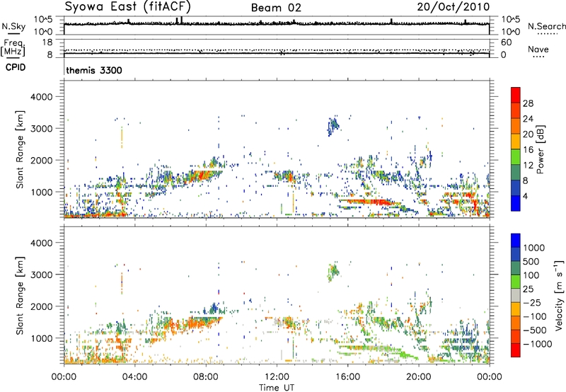Click the "-500" label on Velocity color bar
The height and width of the screenshot is (392, 566).
click(x=534, y=330)
